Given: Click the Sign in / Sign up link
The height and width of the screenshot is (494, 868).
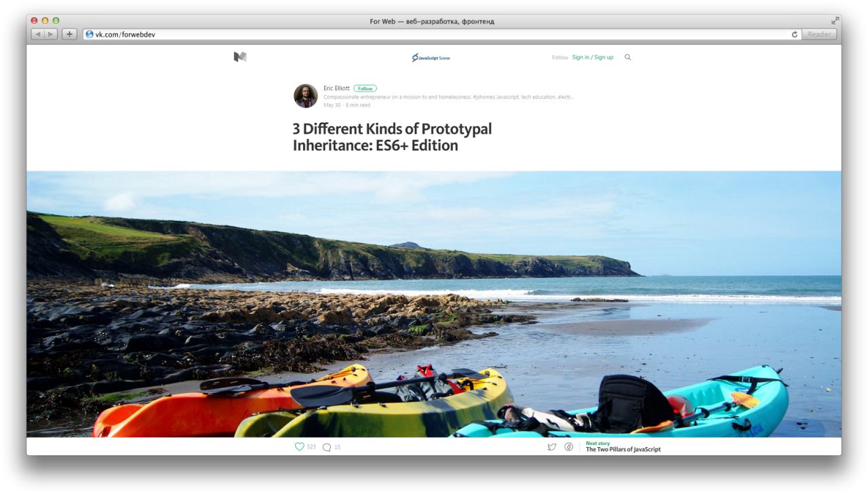Looking at the screenshot, I should coord(593,58).
